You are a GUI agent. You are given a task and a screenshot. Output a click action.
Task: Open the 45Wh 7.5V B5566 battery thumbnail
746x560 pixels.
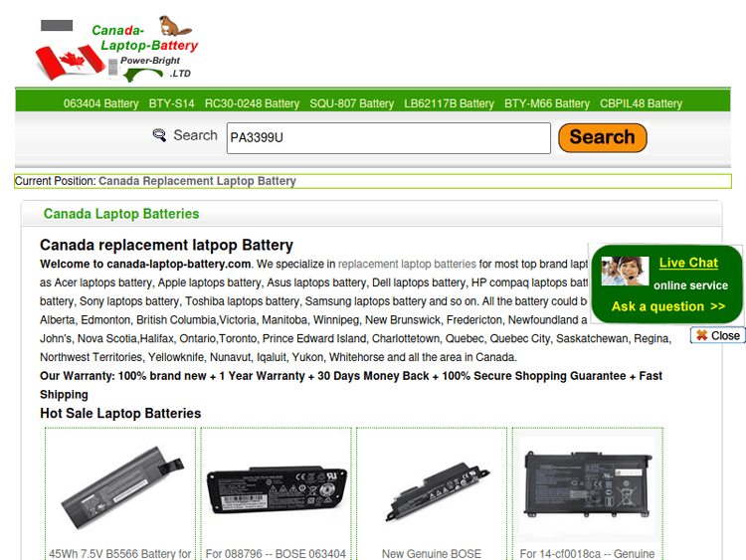(x=120, y=487)
